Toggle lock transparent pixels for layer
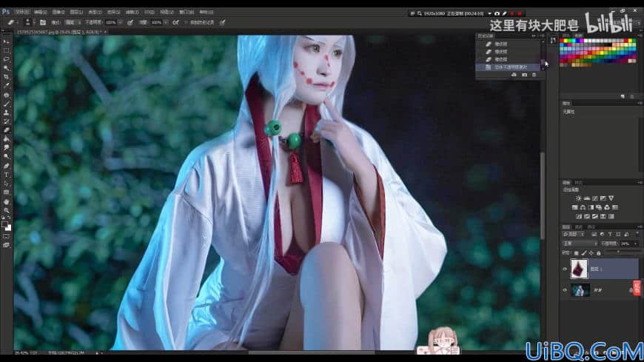 point(576,253)
